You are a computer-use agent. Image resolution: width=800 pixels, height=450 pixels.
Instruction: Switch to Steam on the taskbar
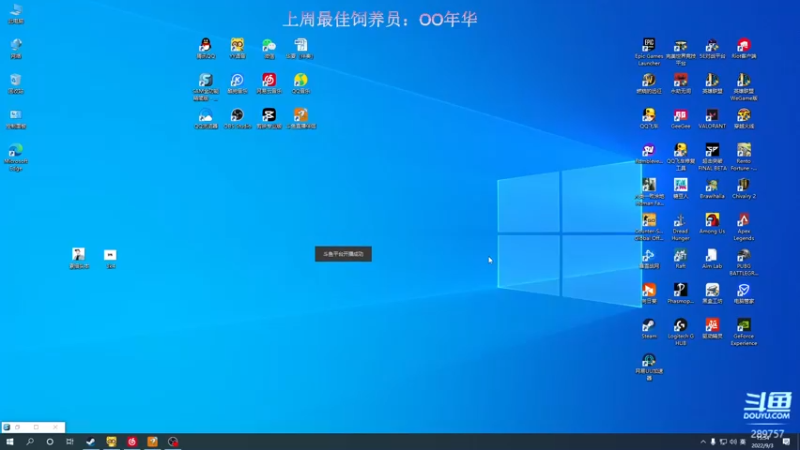[x=90, y=442]
